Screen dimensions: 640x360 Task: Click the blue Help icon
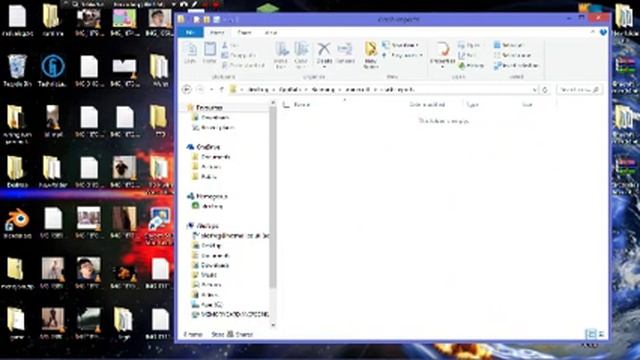(603, 32)
